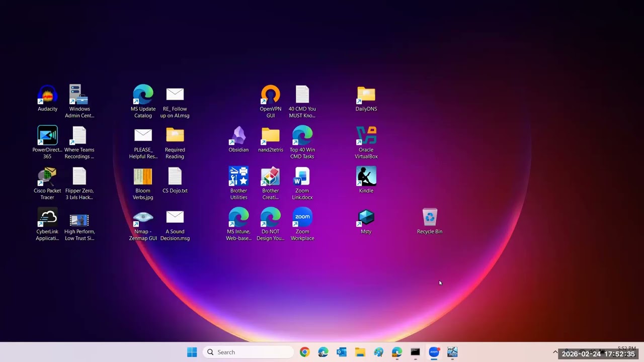This screenshot has width=644, height=362.
Task: Select the Brother Creative Center shortcut
Action: 271,184
